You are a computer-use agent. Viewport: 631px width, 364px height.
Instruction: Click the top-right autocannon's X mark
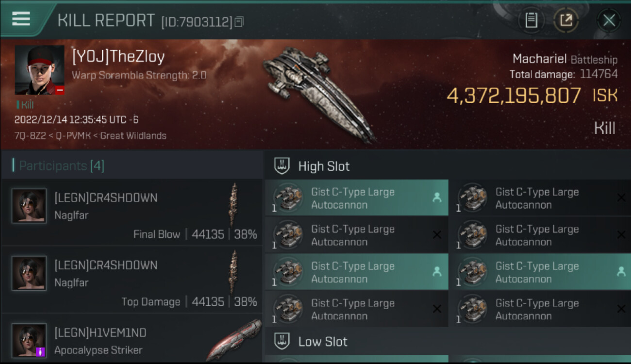tap(621, 198)
